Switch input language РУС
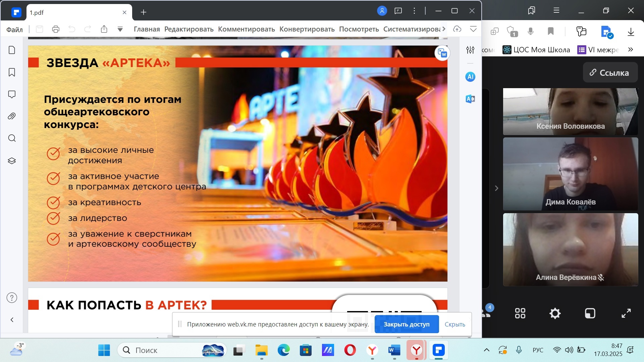The height and width of the screenshot is (362, 644). click(x=538, y=350)
